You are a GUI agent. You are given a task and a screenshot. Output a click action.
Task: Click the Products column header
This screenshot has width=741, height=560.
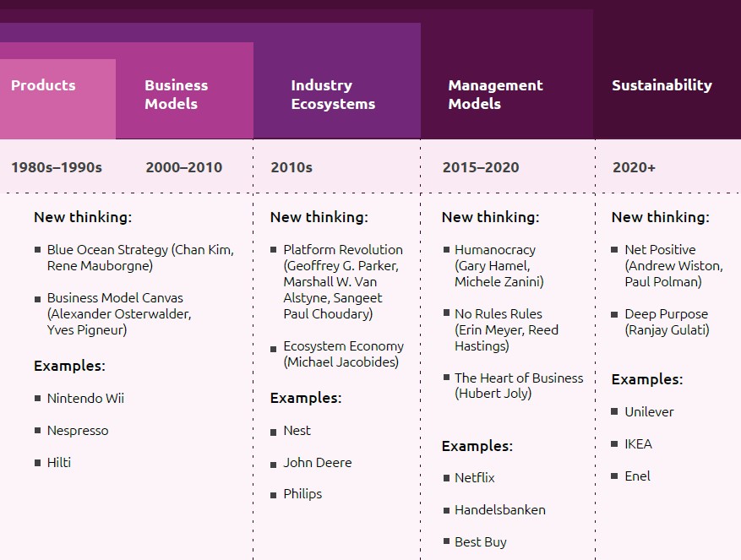tap(43, 85)
